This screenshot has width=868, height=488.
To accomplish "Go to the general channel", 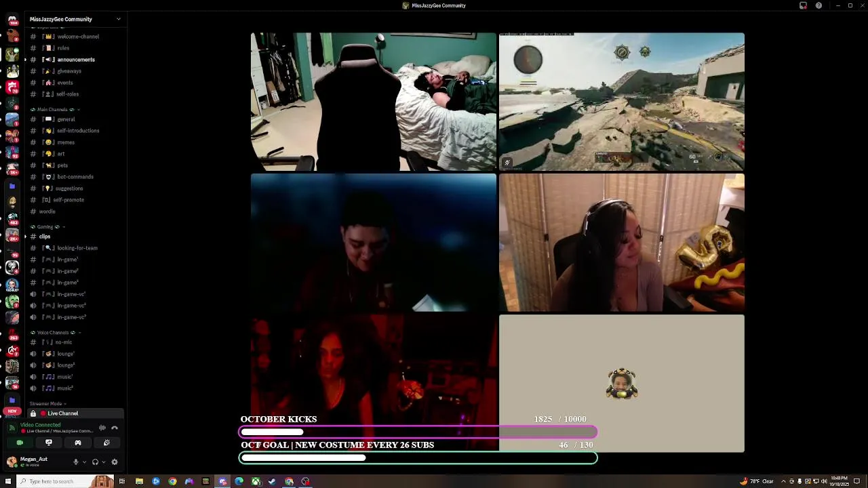I will pos(75,119).
